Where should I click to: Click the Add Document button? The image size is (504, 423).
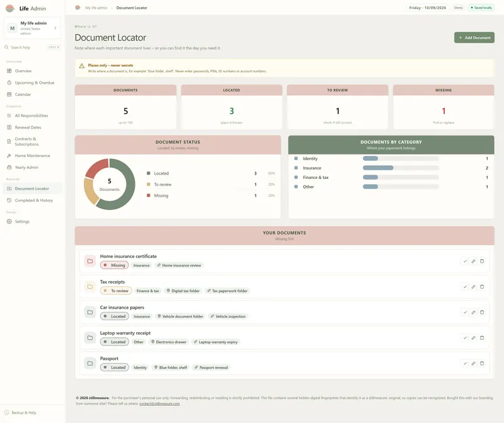tap(474, 38)
